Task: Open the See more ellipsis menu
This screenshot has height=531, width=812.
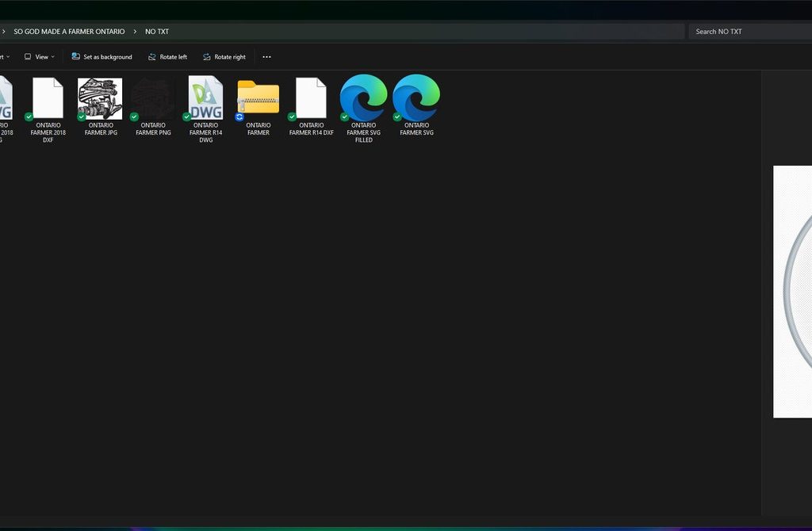Action: click(266, 57)
